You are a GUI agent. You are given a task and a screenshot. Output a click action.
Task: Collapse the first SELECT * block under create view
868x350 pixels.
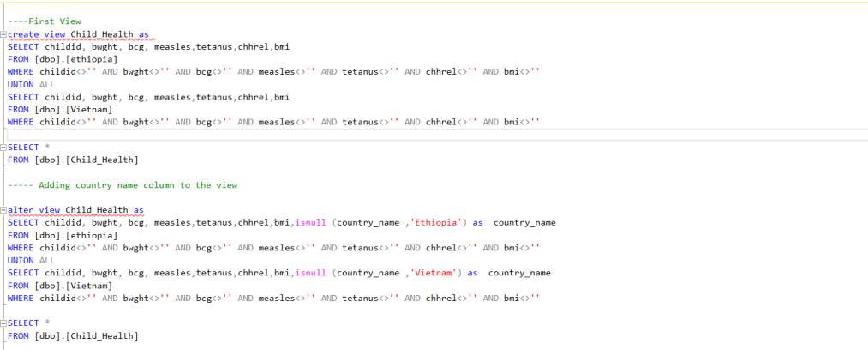(x=3, y=148)
